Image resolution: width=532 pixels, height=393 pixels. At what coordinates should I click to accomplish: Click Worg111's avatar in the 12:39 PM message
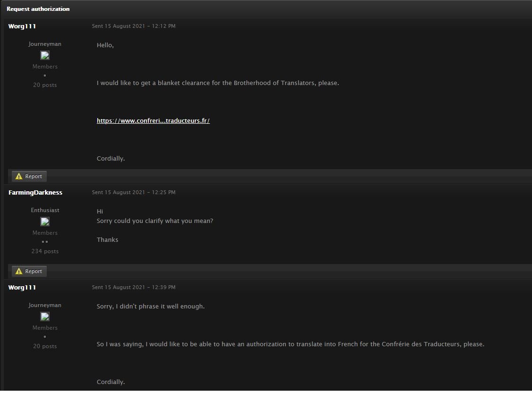point(45,316)
